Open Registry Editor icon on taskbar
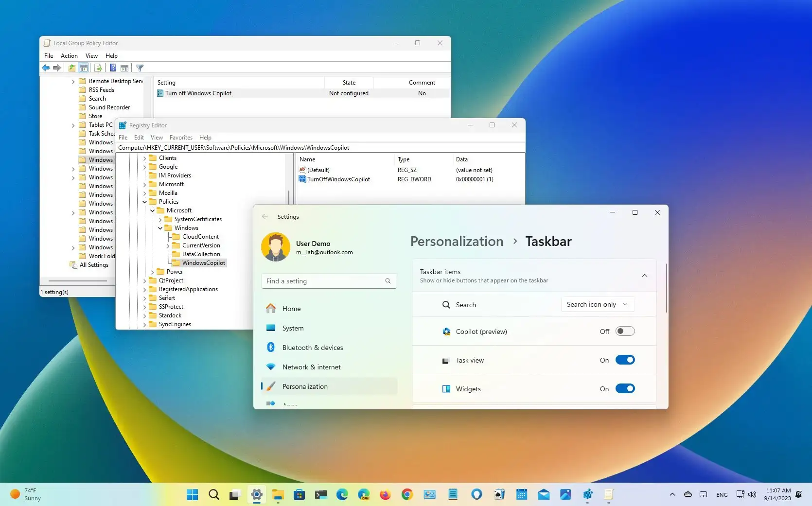Image resolution: width=812 pixels, height=506 pixels. 588,495
